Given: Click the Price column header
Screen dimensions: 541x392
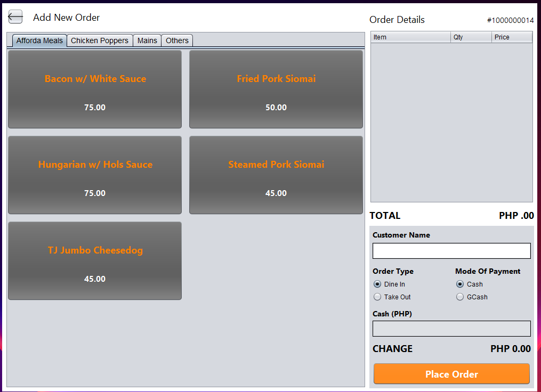Looking at the screenshot, I should pos(511,37).
